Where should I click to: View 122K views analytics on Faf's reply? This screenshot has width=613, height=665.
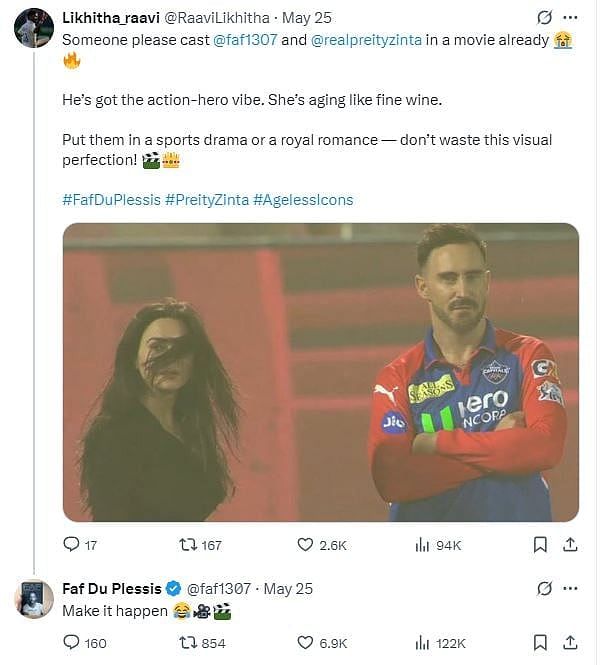pyautogui.click(x=422, y=643)
